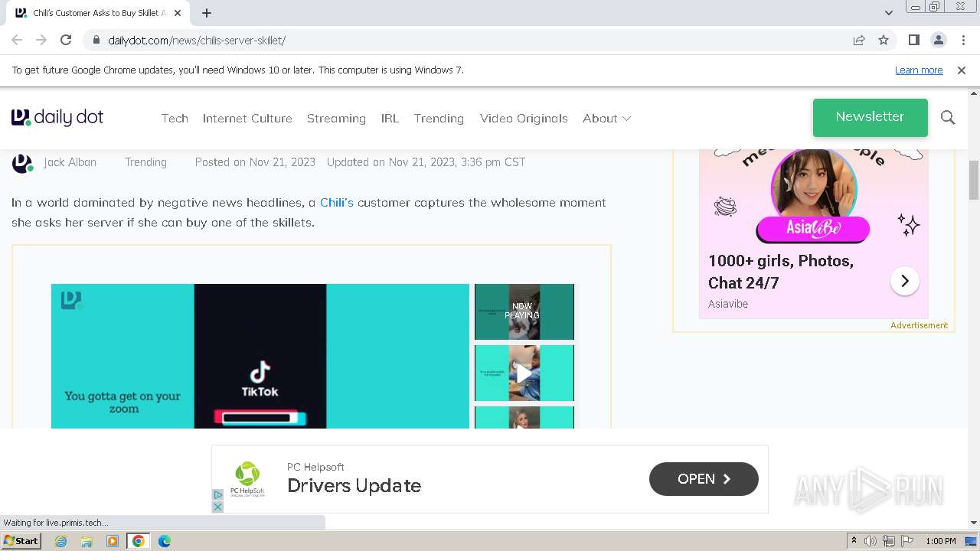Open the Learn more link

tap(919, 70)
